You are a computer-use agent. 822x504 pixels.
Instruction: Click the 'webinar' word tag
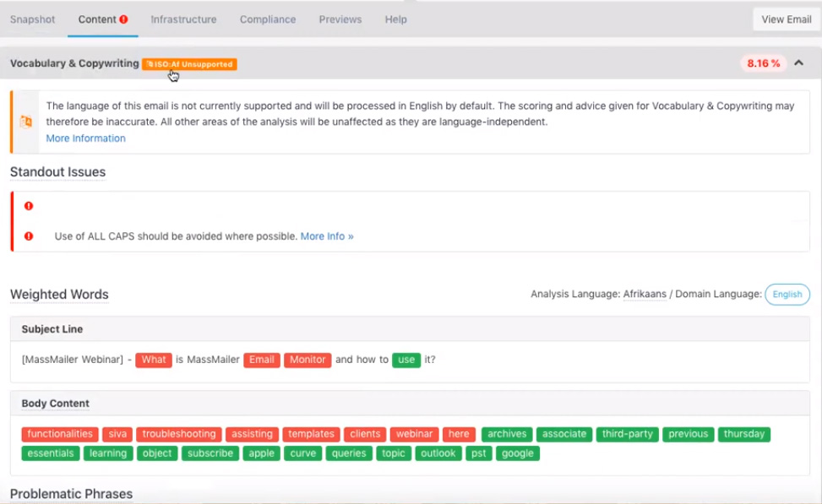[x=414, y=434]
